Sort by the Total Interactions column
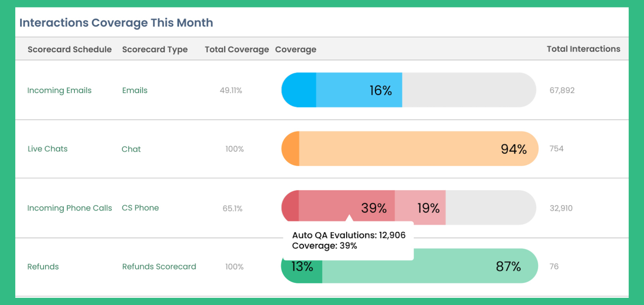644x305 pixels. pos(583,49)
